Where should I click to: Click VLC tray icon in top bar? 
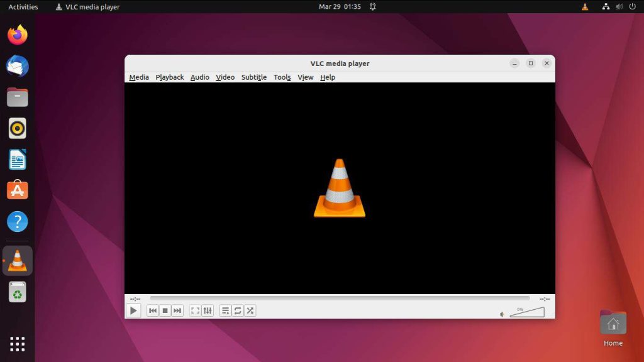585,6
